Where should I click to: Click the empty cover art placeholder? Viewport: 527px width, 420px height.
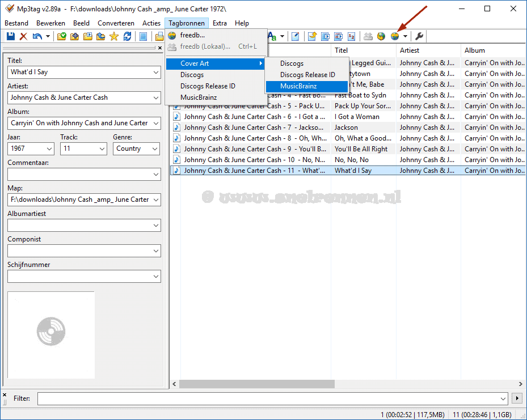pyautogui.click(x=51, y=335)
